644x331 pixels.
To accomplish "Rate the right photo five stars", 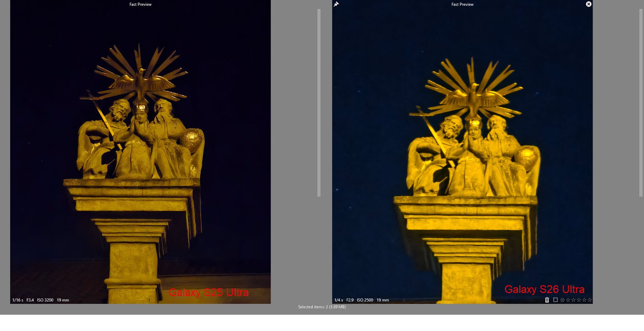I will click(x=590, y=300).
